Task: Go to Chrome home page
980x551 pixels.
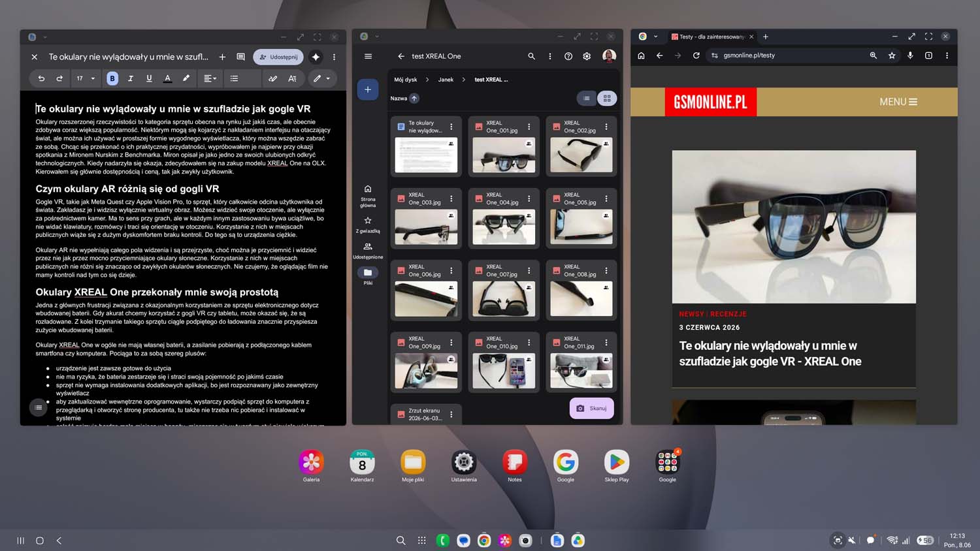Action: 641,55
